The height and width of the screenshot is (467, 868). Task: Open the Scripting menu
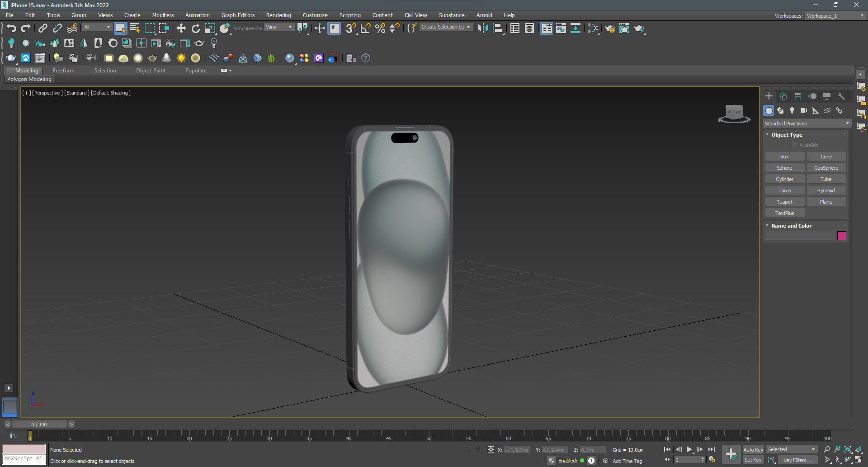(350, 15)
